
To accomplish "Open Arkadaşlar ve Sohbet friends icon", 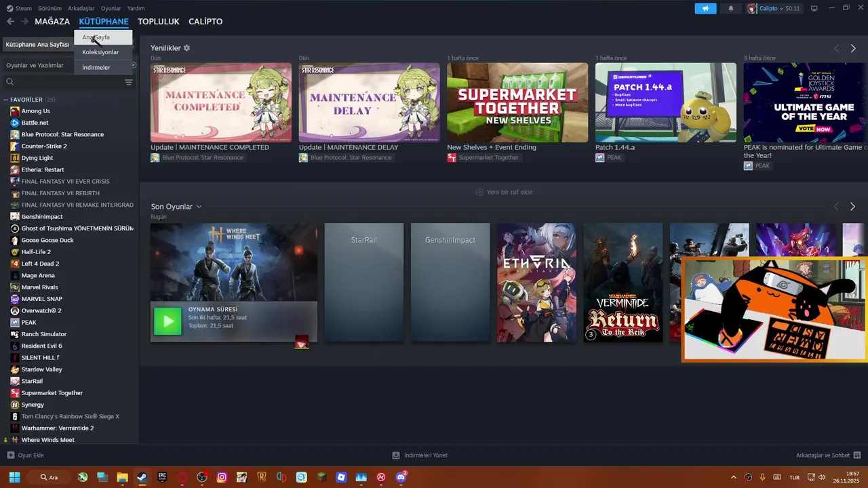I will pos(857,455).
